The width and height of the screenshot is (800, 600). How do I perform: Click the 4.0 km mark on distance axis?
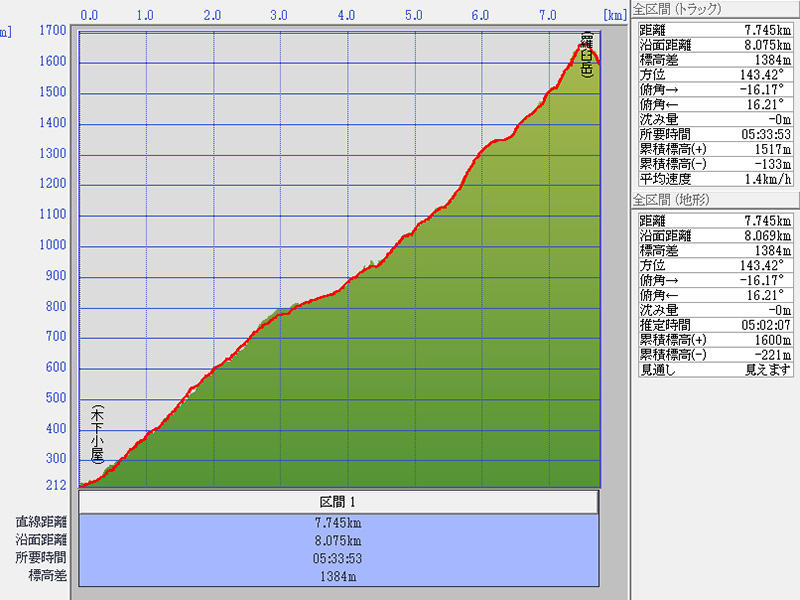(347, 16)
